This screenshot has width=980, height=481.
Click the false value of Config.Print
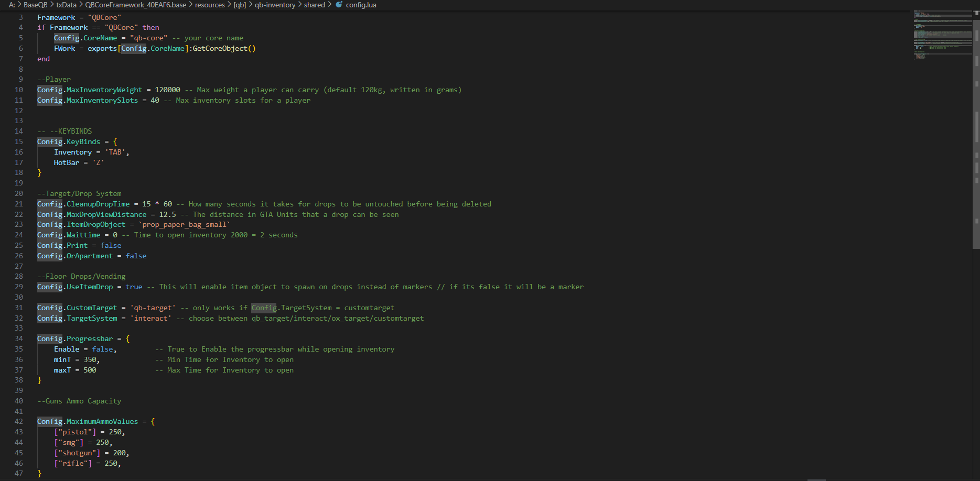click(111, 246)
